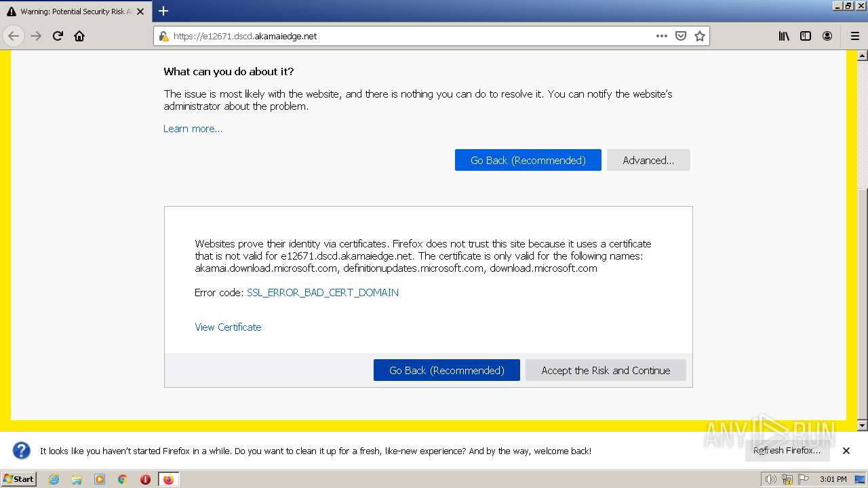Save page to Pocket icon
The width and height of the screenshot is (868, 488).
click(681, 36)
